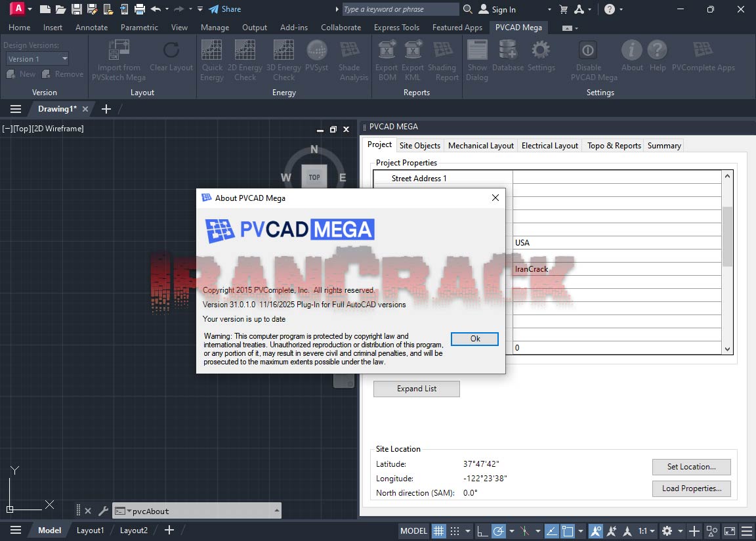Toggle the grid display in the status bar
Viewport: 756px width, 541px height.
point(438,531)
